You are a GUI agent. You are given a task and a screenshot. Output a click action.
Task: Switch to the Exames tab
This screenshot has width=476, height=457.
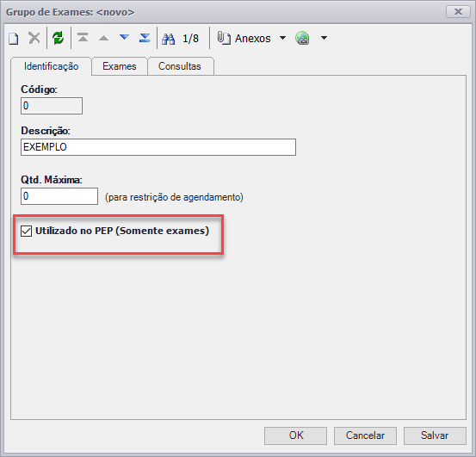pos(120,66)
